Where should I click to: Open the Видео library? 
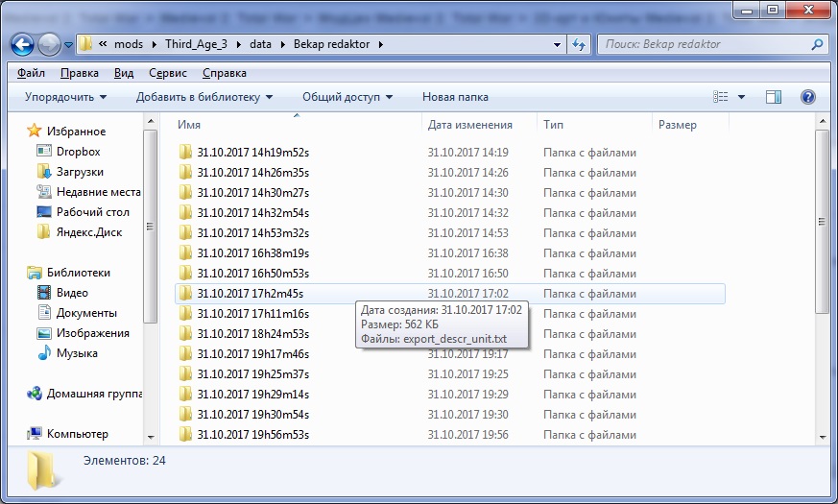pyautogui.click(x=72, y=293)
